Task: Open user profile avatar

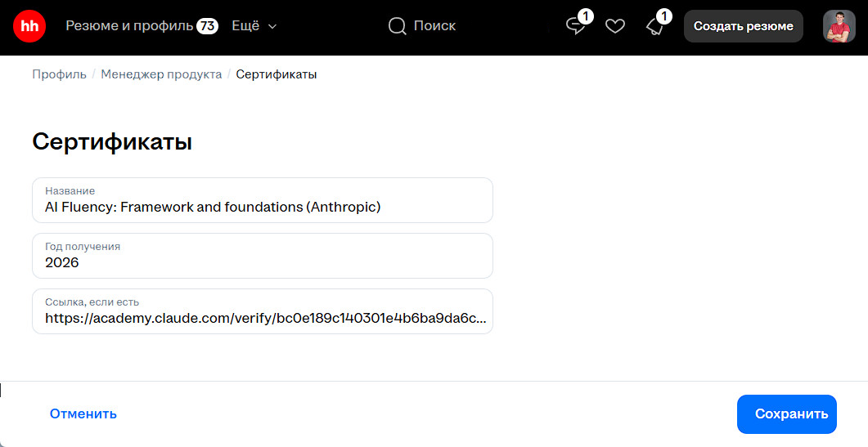Action: [x=839, y=26]
